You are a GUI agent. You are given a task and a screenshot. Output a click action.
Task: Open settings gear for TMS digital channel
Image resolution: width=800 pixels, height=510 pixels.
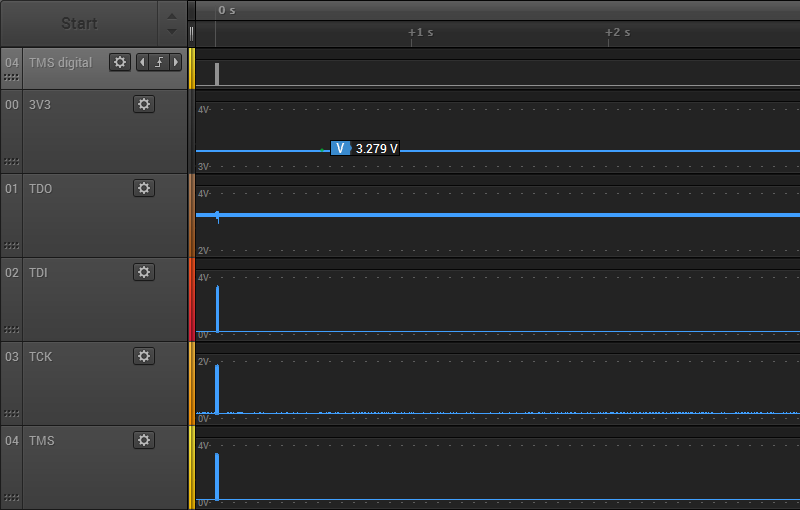pyautogui.click(x=120, y=62)
